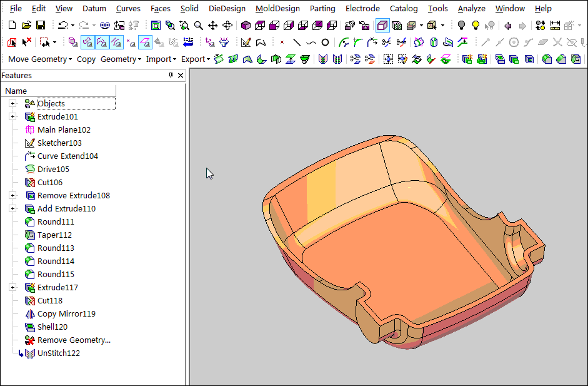
Task: Open the Move Geometry dropdown
Action: click(40, 59)
